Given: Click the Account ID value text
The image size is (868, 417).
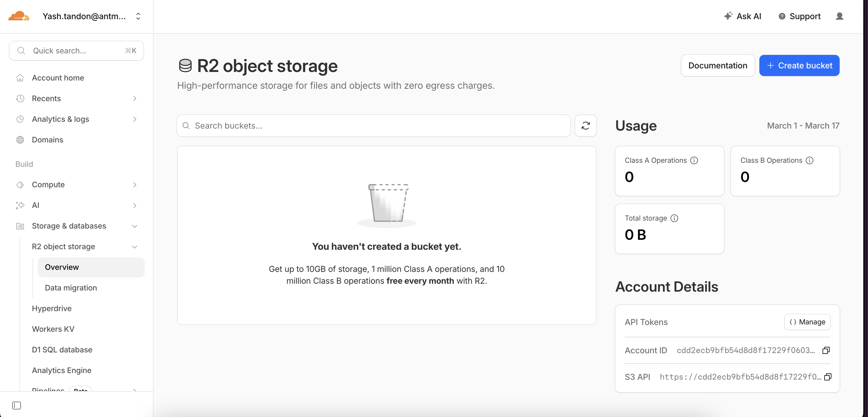Looking at the screenshot, I should pos(745,350).
